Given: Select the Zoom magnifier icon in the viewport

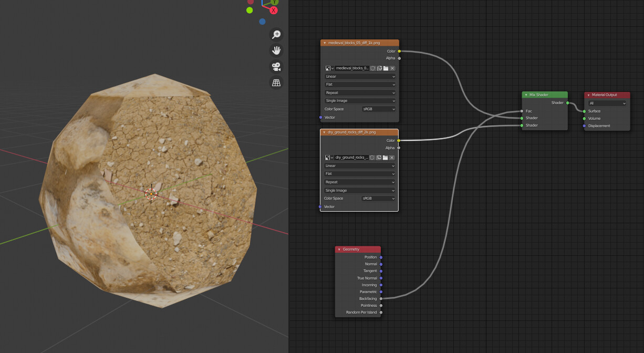Looking at the screenshot, I should click(x=276, y=34).
